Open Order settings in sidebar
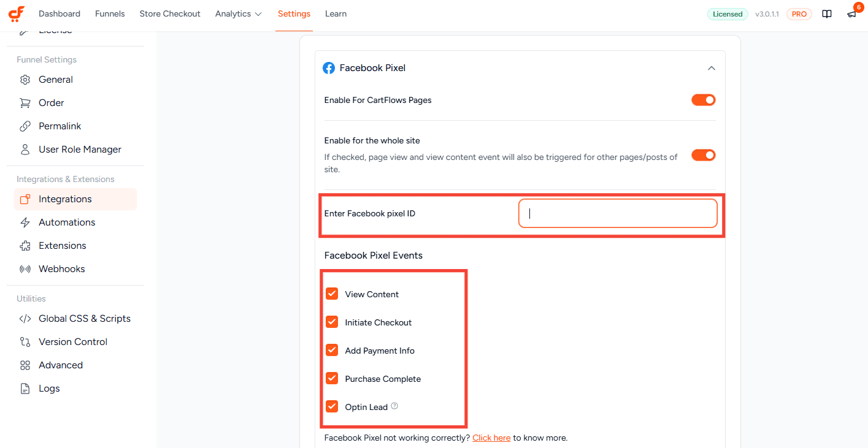The image size is (868, 448). 75,103
